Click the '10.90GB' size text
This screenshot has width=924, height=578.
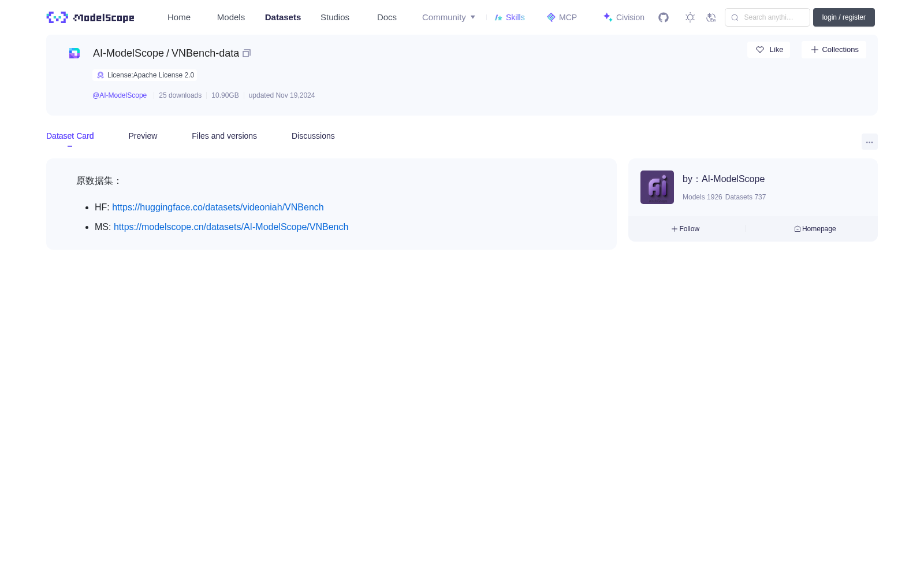click(x=225, y=95)
